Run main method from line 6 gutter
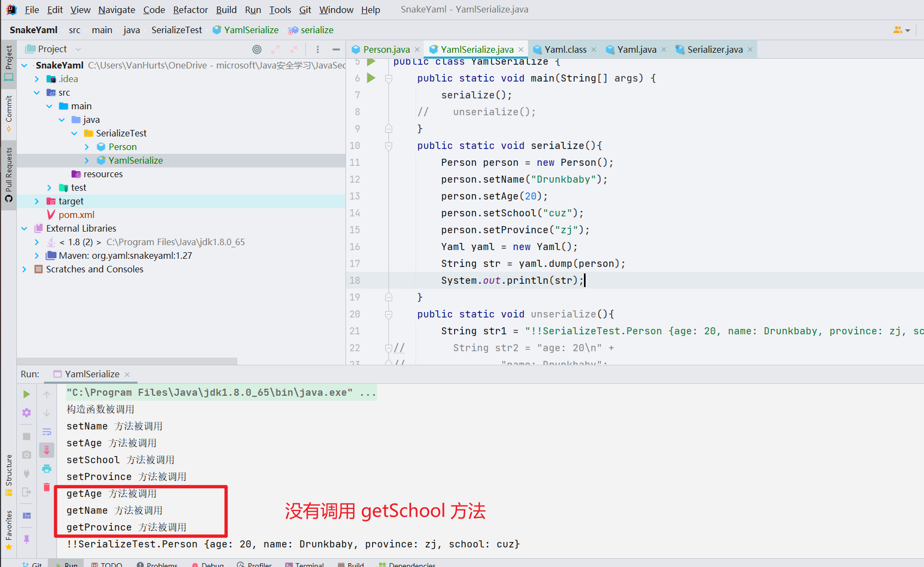The width and height of the screenshot is (924, 567). [x=371, y=78]
